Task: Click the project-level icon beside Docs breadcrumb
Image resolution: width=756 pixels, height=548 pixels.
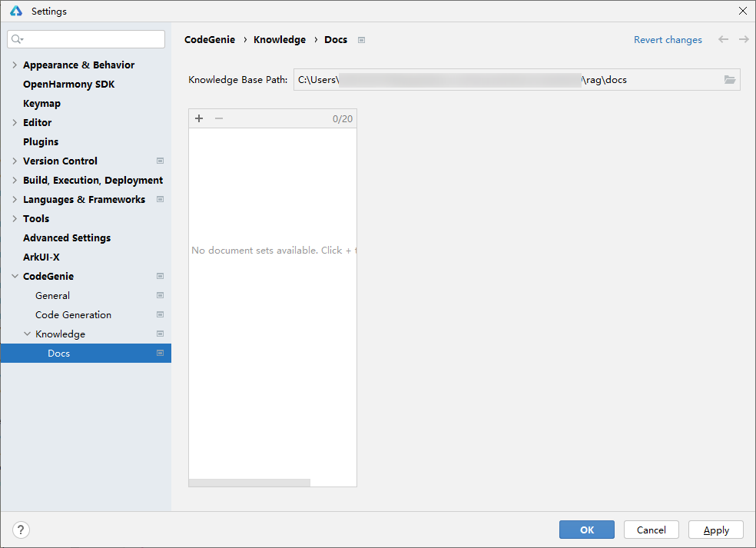Action: [361, 40]
